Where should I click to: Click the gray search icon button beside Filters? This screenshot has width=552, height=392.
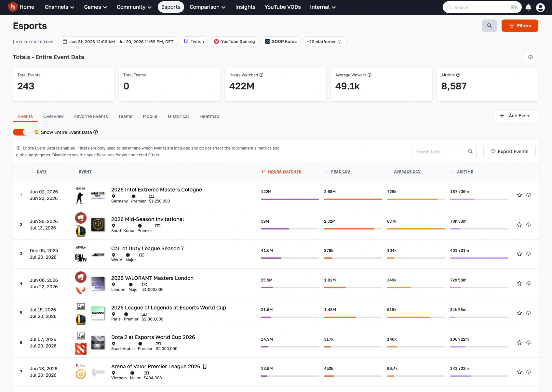489,26
